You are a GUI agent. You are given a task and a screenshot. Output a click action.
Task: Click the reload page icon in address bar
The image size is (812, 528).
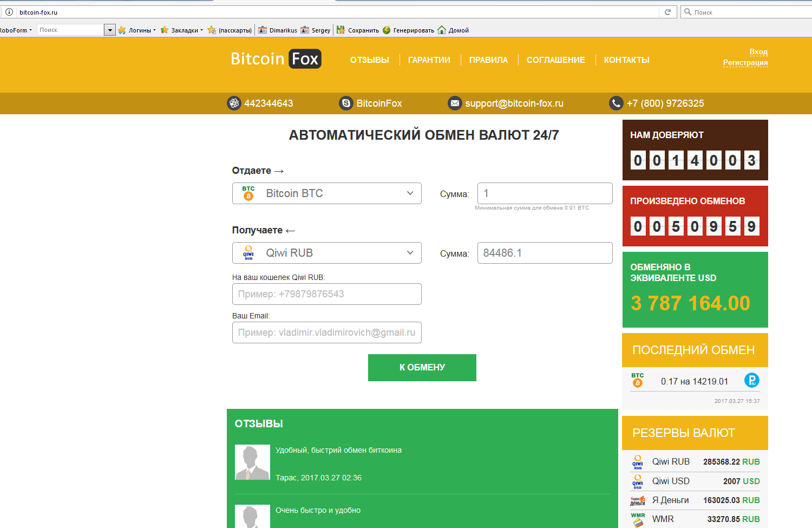pyautogui.click(x=667, y=12)
